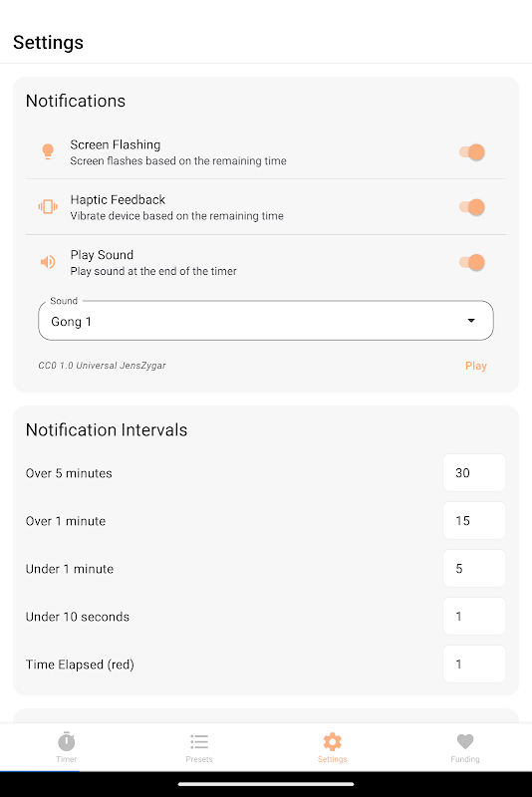This screenshot has height=797, width=532.
Task: Open the Presets list icon
Action: [199, 741]
